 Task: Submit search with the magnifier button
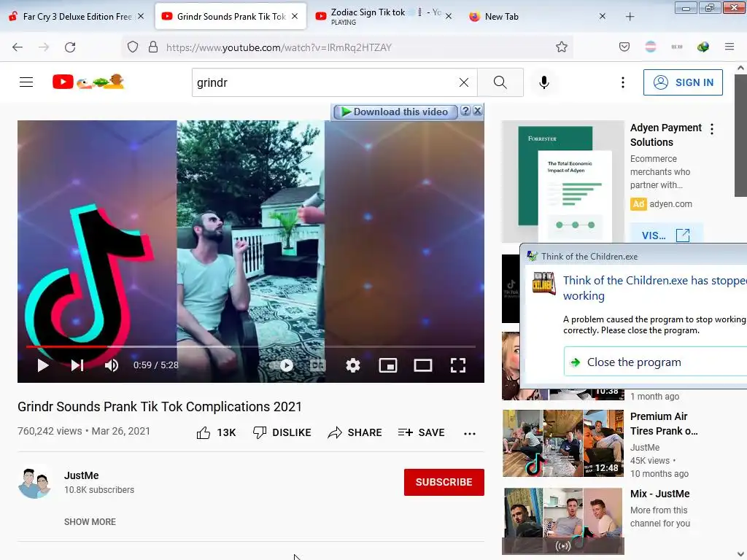[500, 82]
